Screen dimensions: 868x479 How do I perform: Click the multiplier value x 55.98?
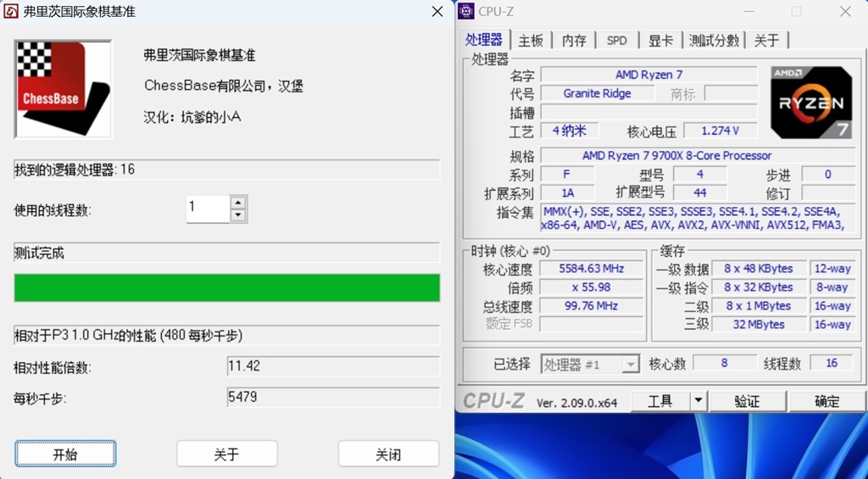(591, 287)
